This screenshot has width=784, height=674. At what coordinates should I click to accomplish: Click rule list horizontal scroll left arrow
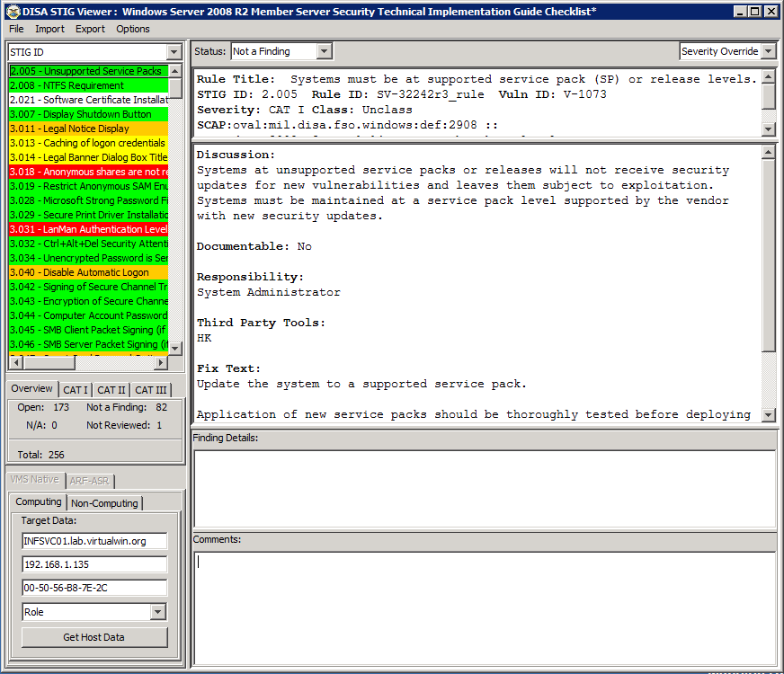(16, 362)
